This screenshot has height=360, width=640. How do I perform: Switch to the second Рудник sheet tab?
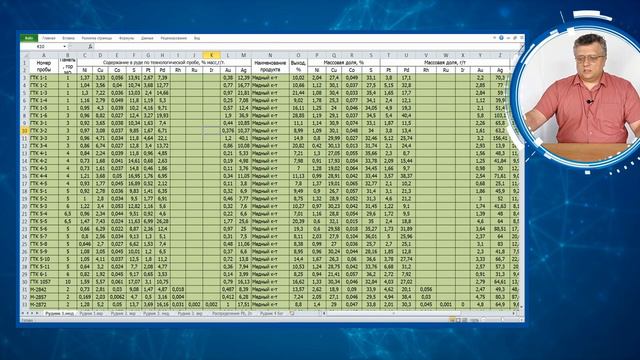pos(91,313)
